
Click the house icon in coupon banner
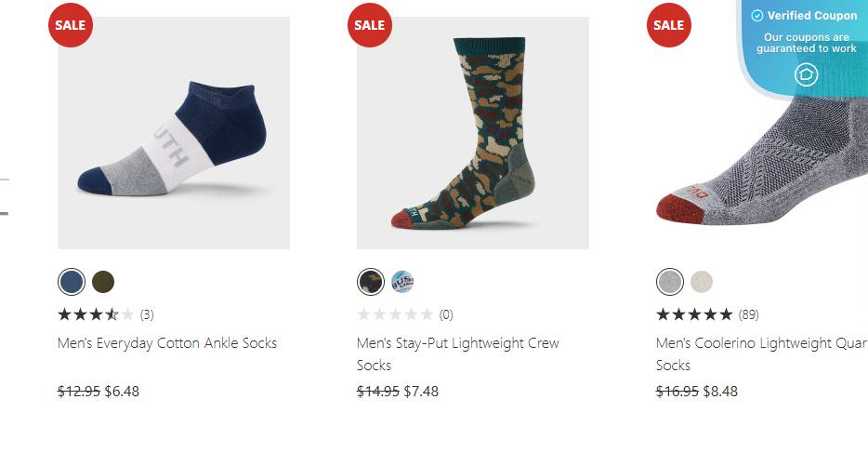(806, 74)
